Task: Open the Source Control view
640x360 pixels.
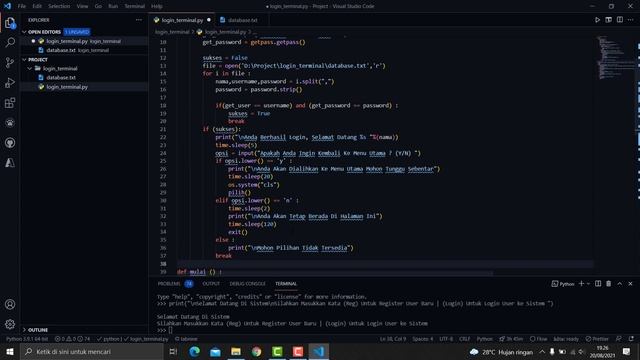Action: [10, 62]
